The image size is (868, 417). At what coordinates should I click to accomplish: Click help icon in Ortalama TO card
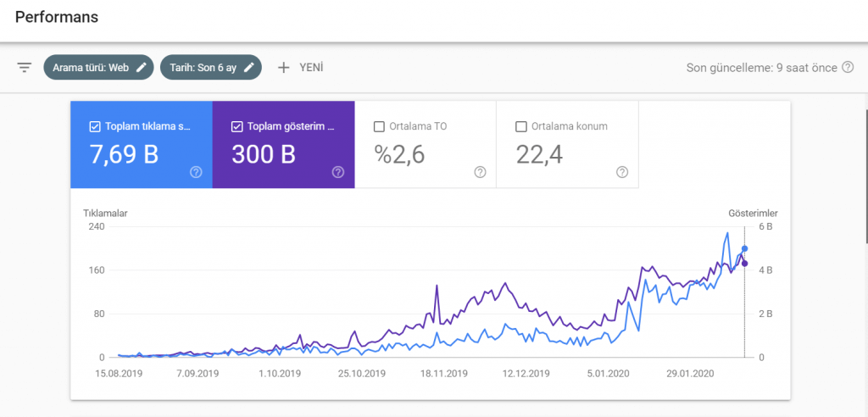(480, 172)
